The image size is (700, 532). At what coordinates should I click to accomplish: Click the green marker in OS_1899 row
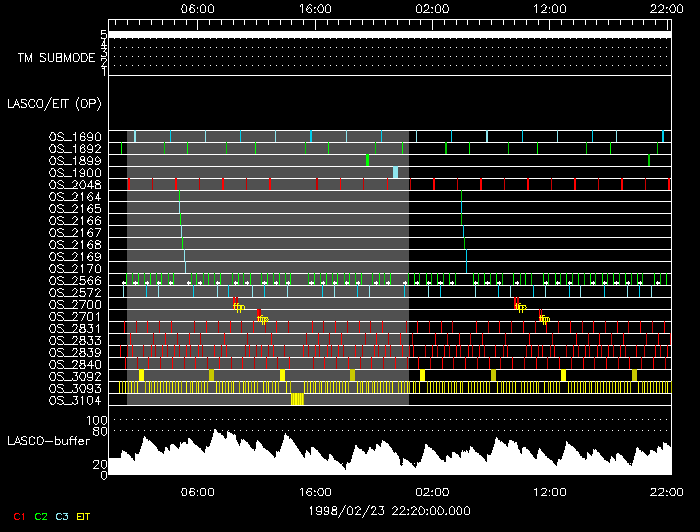coord(368,160)
